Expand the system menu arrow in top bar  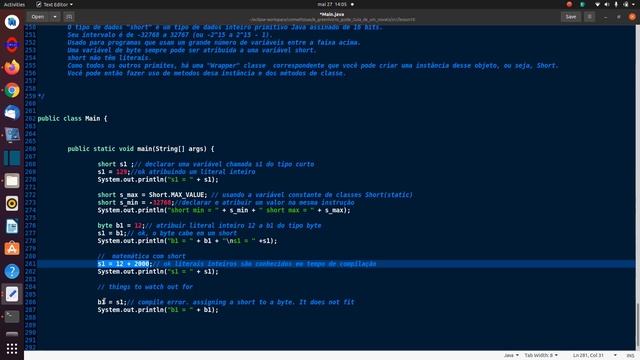coord(634,4)
